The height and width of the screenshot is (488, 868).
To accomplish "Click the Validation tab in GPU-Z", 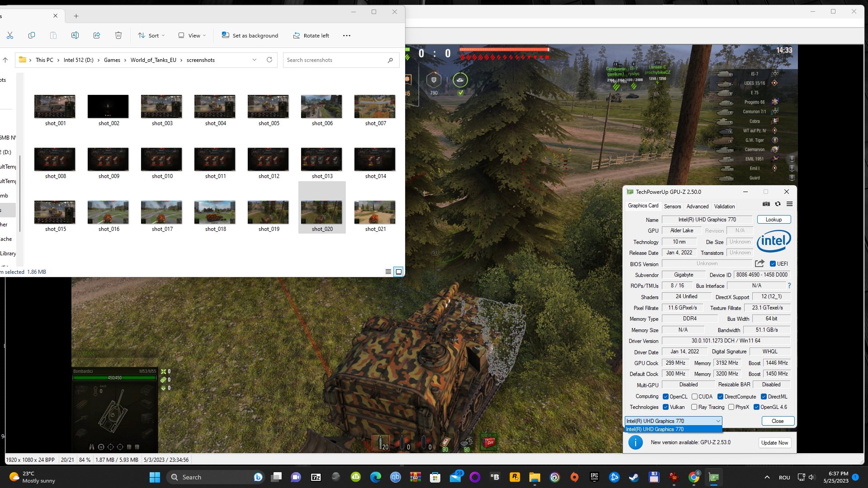I will point(724,206).
